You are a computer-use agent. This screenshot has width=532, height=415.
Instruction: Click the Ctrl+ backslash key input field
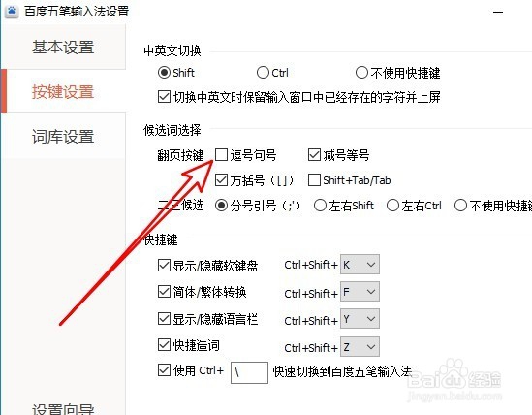pyautogui.click(x=249, y=372)
